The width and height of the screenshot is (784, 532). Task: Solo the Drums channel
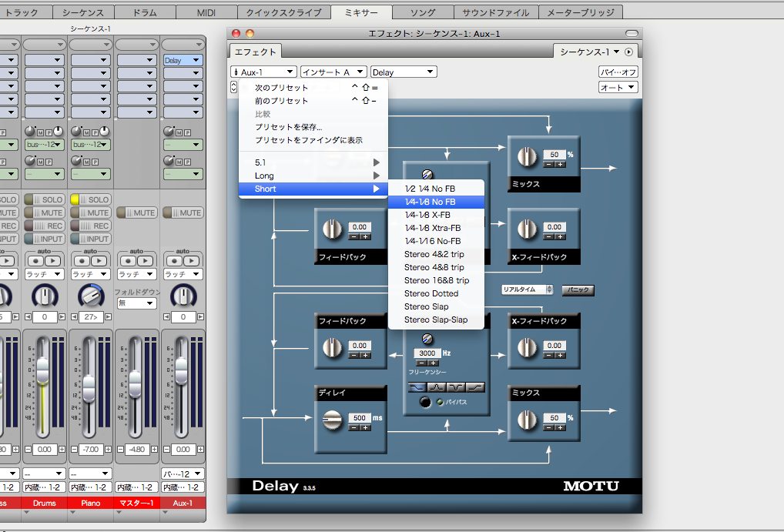coord(43,199)
